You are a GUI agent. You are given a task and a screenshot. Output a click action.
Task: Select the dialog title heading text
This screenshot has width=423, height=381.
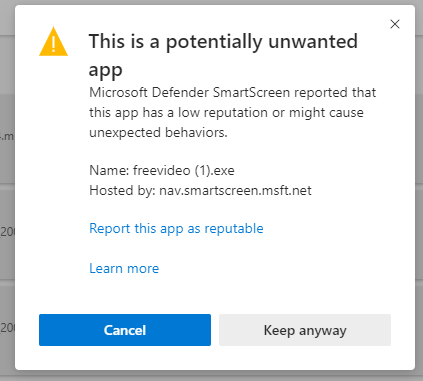223,55
